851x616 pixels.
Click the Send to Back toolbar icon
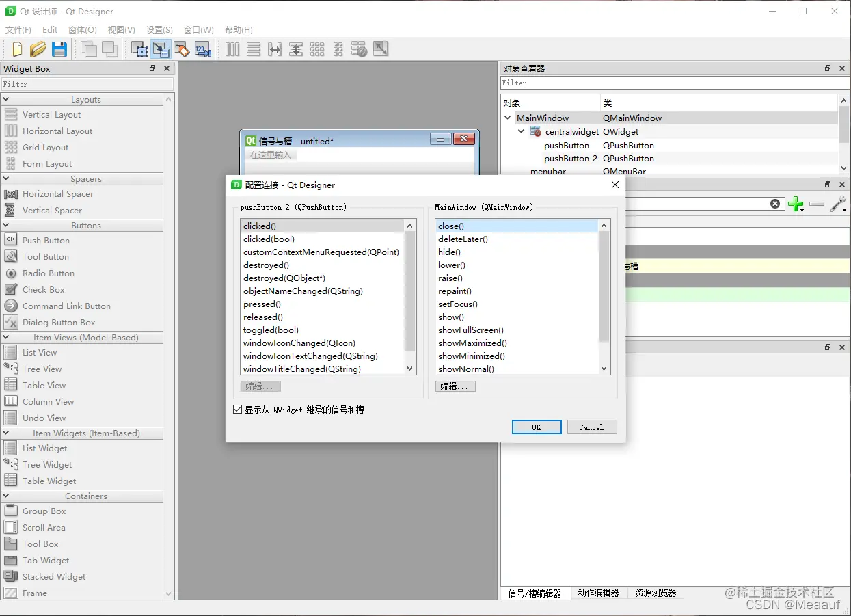tap(89, 49)
